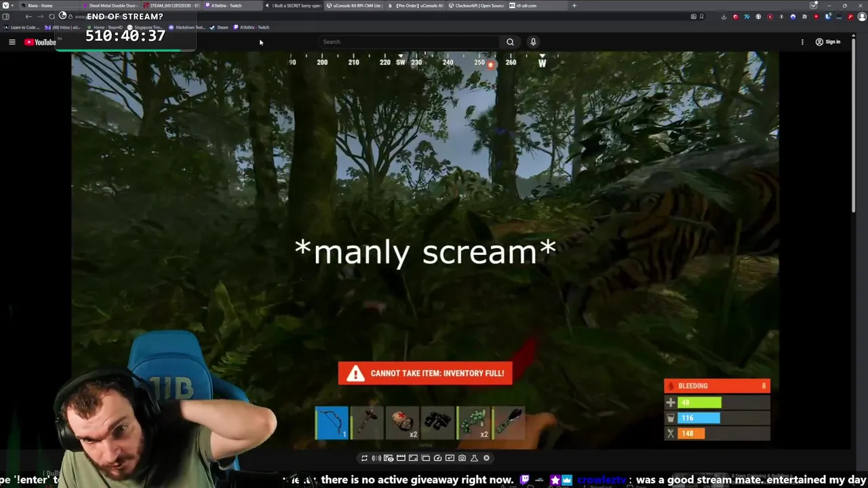
Task: Open the YouTube guide hamburger menu
Action: [x=12, y=42]
